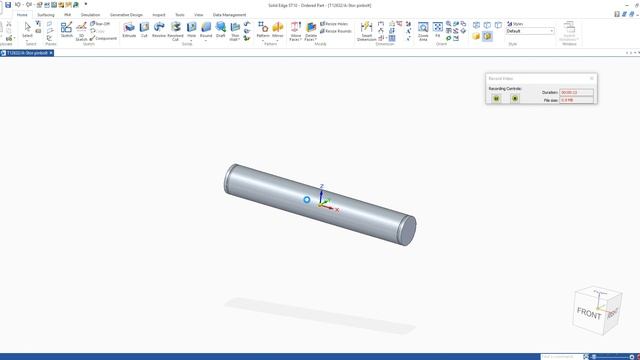Click the Styles icon in Style group
The image size is (640, 360).
click(515, 24)
